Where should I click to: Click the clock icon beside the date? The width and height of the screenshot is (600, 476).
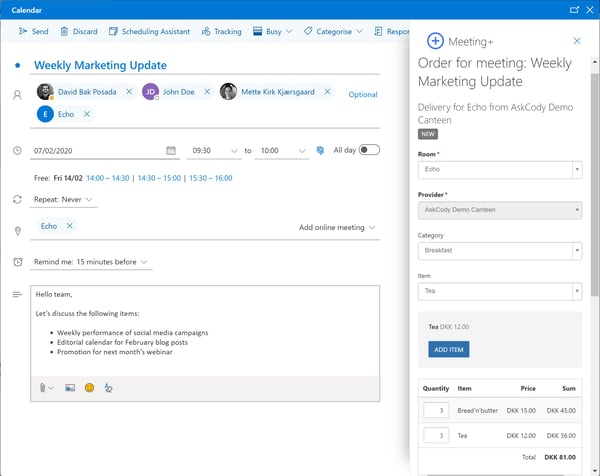click(17, 150)
